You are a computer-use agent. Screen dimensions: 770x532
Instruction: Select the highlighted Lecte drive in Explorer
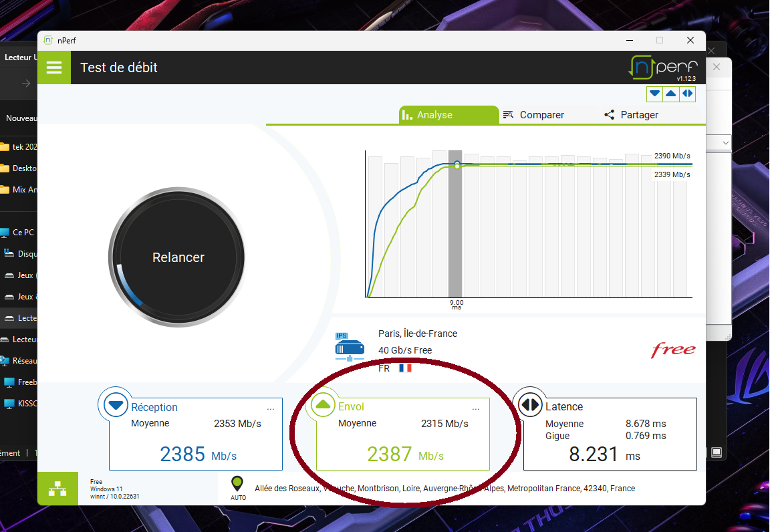pyautogui.click(x=19, y=318)
